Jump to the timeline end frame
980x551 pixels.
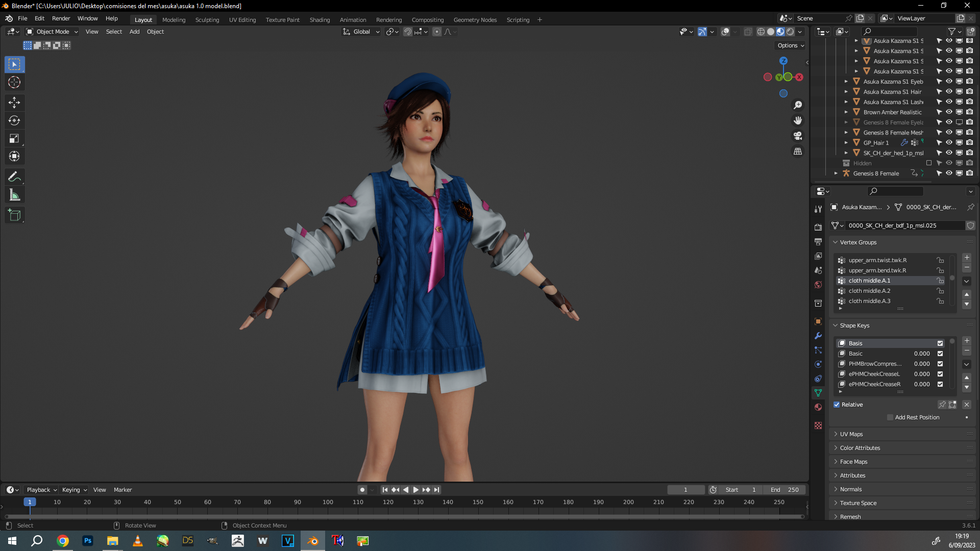436,490
